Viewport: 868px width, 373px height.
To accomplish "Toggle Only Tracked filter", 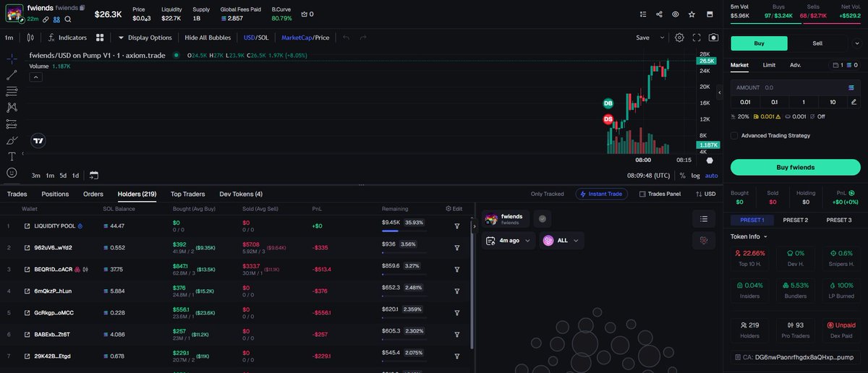I will [547, 194].
